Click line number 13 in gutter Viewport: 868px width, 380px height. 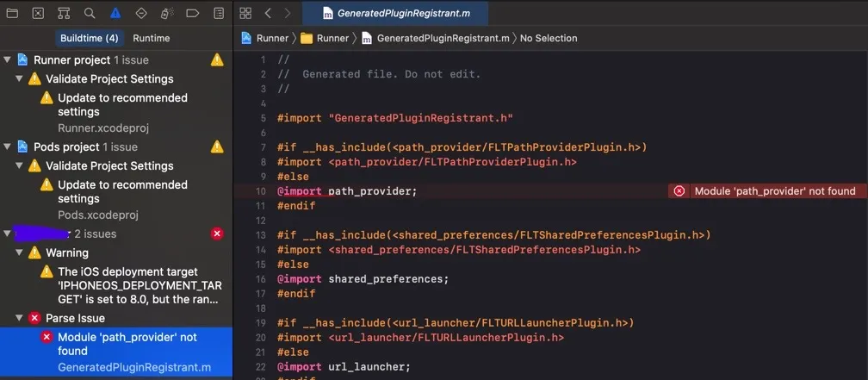tap(260, 235)
